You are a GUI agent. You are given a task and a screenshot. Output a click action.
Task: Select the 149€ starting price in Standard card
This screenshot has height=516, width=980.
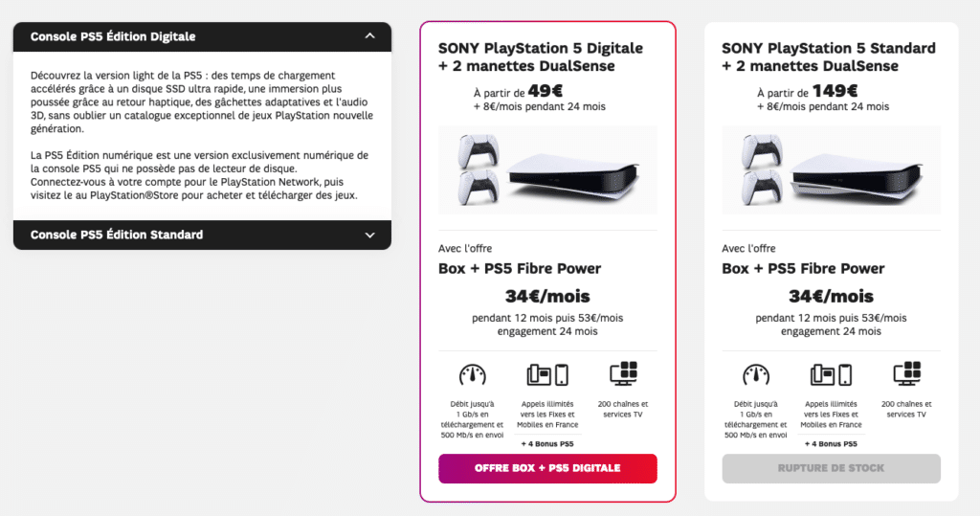pos(835,91)
